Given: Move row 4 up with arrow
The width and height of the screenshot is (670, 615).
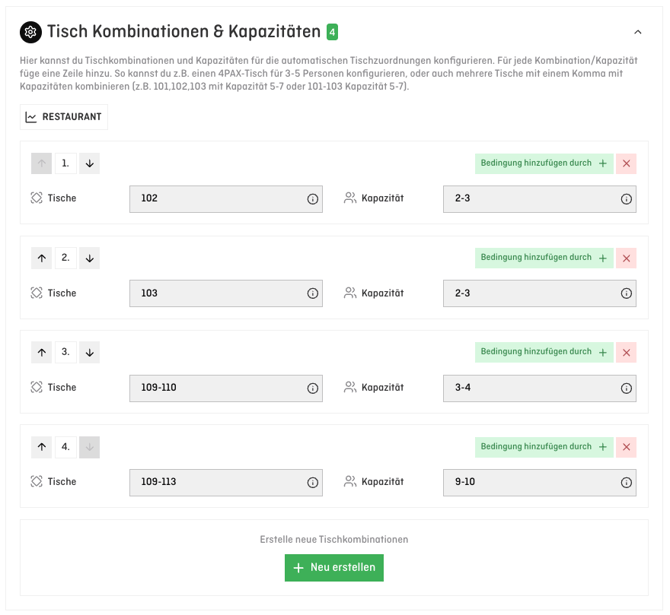Looking at the screenshot, I should (x=42, y=447).
